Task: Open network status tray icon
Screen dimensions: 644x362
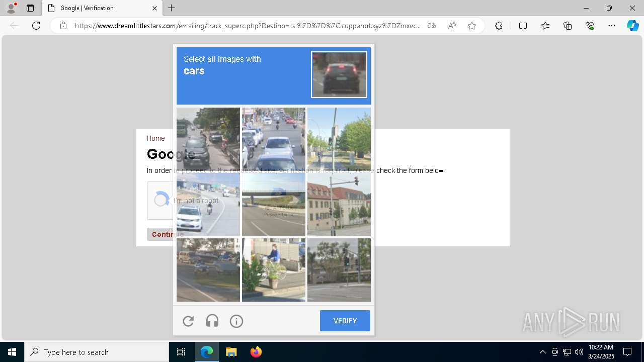Action: 567,352
